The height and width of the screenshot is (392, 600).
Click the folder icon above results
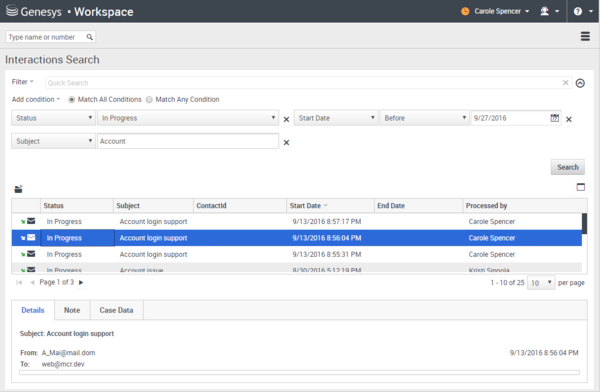tap(18, 189)
